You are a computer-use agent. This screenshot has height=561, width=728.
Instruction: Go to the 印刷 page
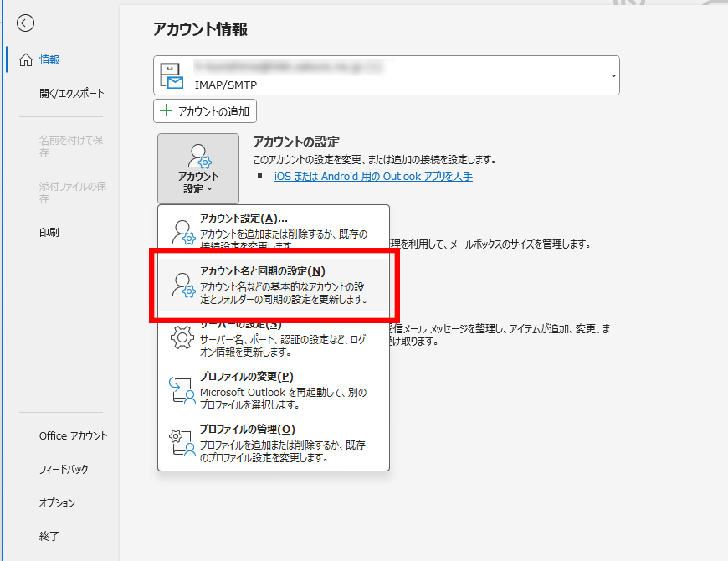point(49,232)
